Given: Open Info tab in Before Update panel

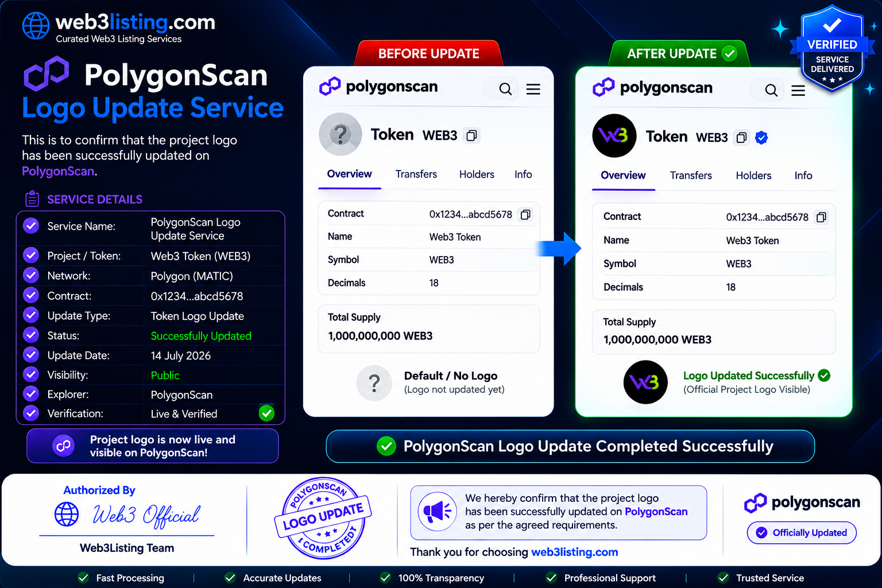Looking at the screenshot, I should click(523, 174).
